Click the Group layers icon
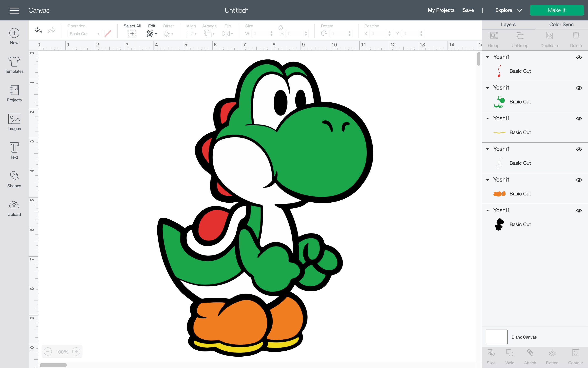This screenshot has height=368, width=588. click(493, 36)
